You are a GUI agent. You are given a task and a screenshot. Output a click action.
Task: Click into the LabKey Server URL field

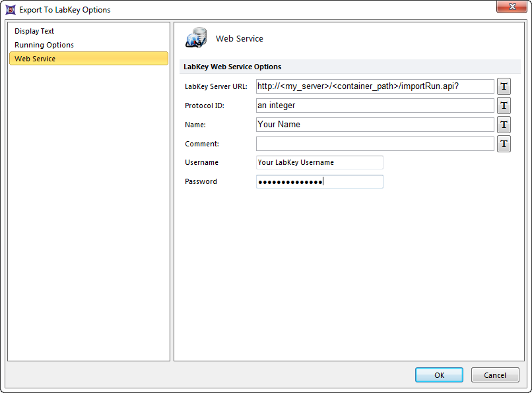[x=374, y=86]
